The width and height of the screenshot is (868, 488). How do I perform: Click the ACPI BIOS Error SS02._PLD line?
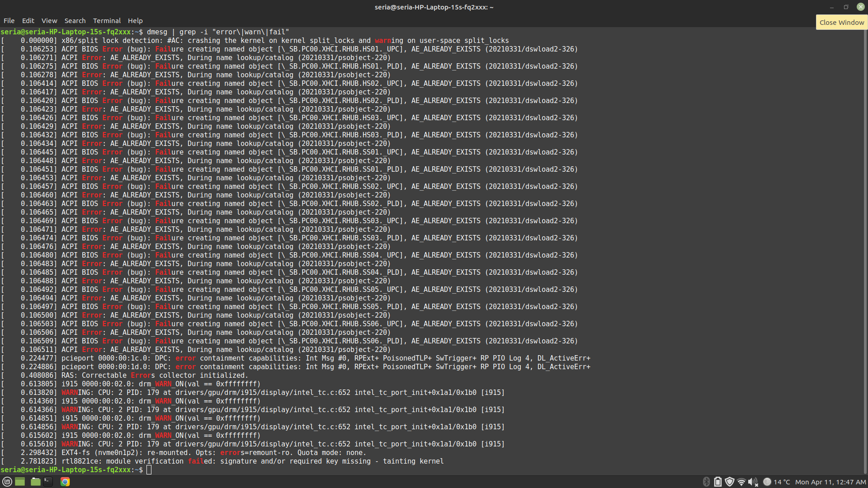click(289, 204)
